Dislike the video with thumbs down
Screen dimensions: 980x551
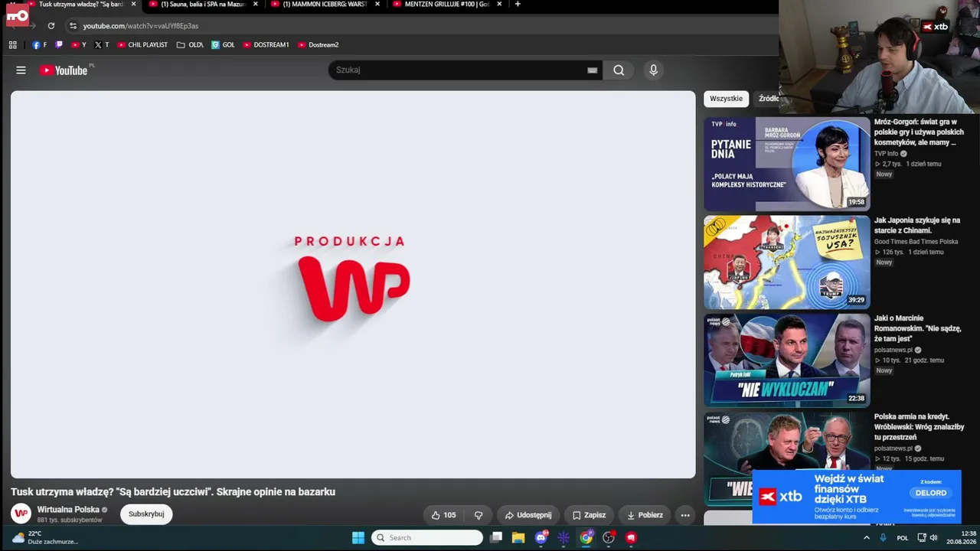(x=479, y=515)
